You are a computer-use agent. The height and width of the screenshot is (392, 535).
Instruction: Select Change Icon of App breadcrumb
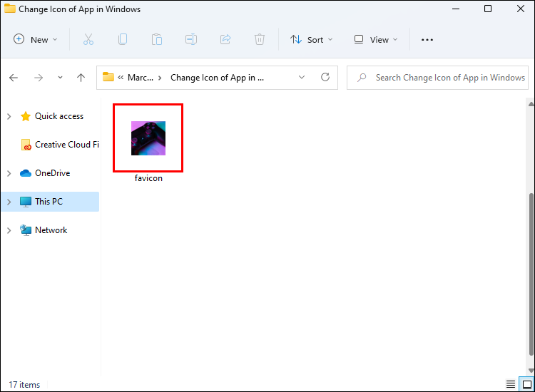(x=217, y=78)
